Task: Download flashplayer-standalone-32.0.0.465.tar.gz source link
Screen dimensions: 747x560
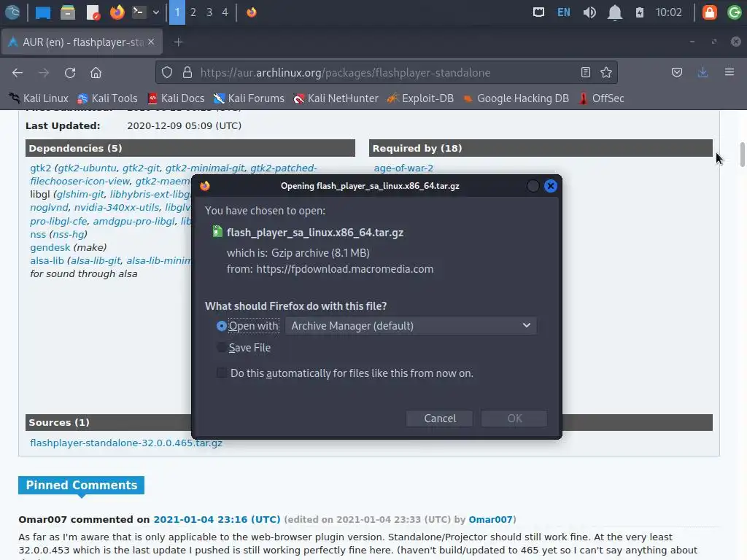Action: click(125, 443)
